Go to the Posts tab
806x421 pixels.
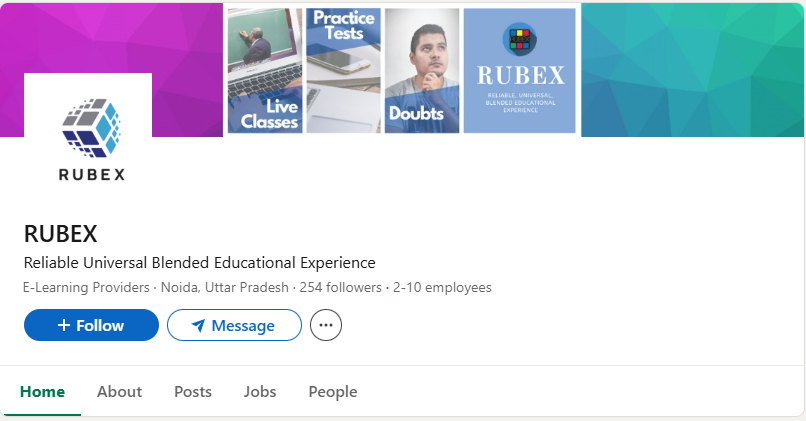[x=193, y=391]
